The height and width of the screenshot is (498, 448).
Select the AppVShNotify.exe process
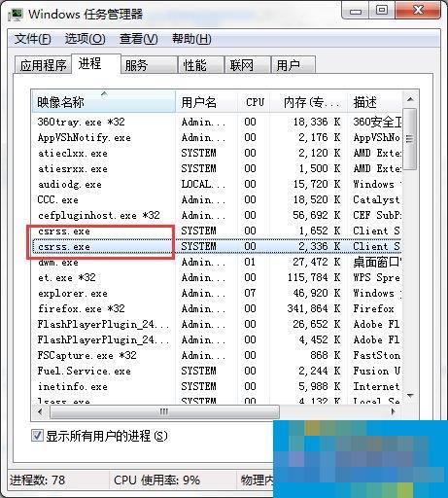217,137
